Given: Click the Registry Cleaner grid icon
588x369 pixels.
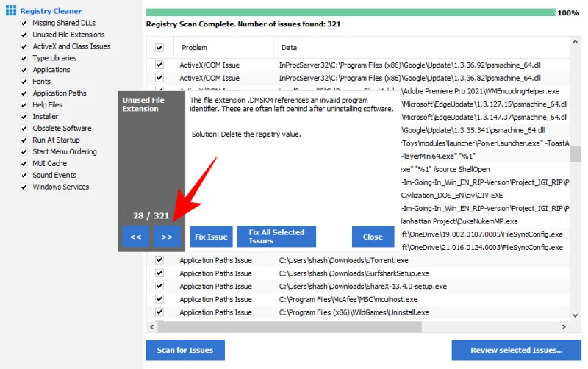Looking at the screenshot, I should point(11,11).
